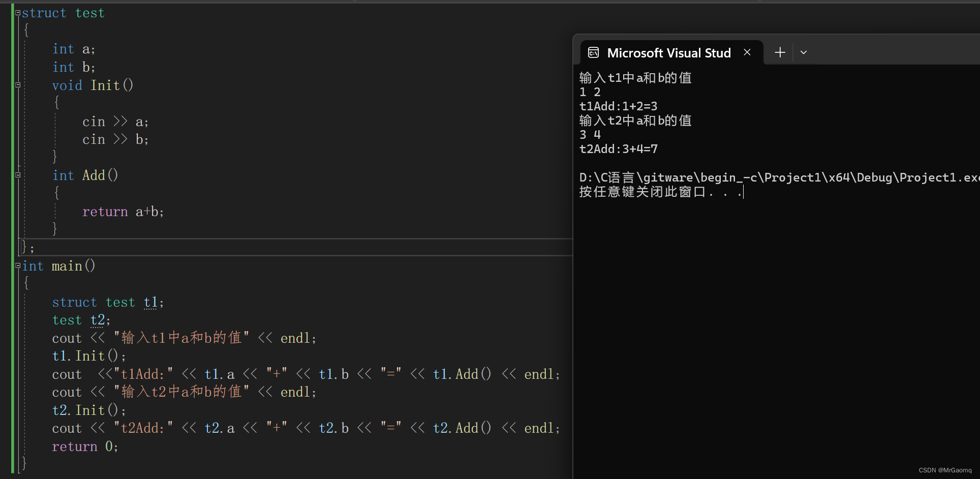Screen dimensions: 980x479
Task: Click 'struct test t1;' declaration
Action: [108, 302]
